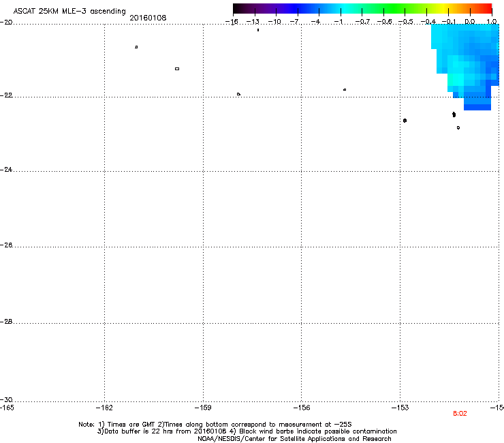Click the cyan section of the color bar
The width and height of the screenshot is (504, 443).
point(345,8)
